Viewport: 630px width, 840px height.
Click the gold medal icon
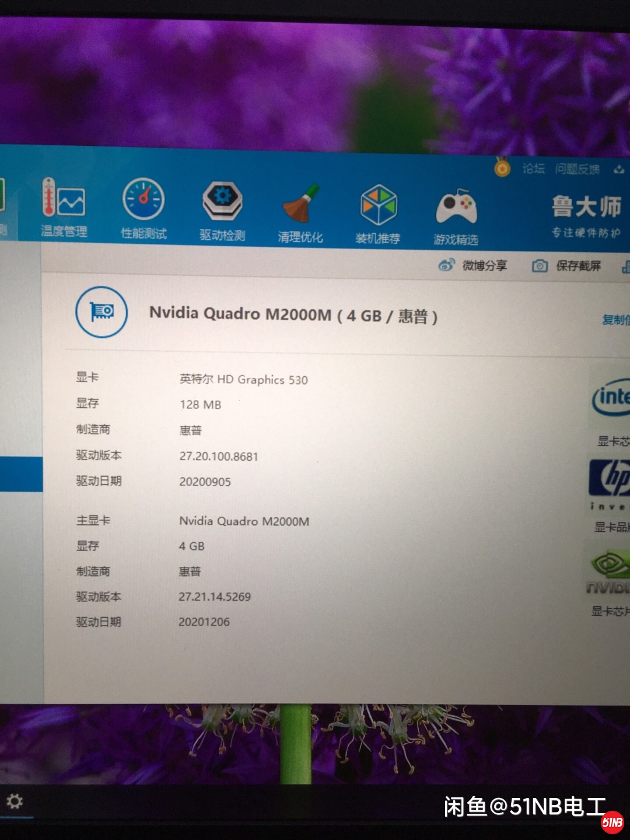(502, 168)
